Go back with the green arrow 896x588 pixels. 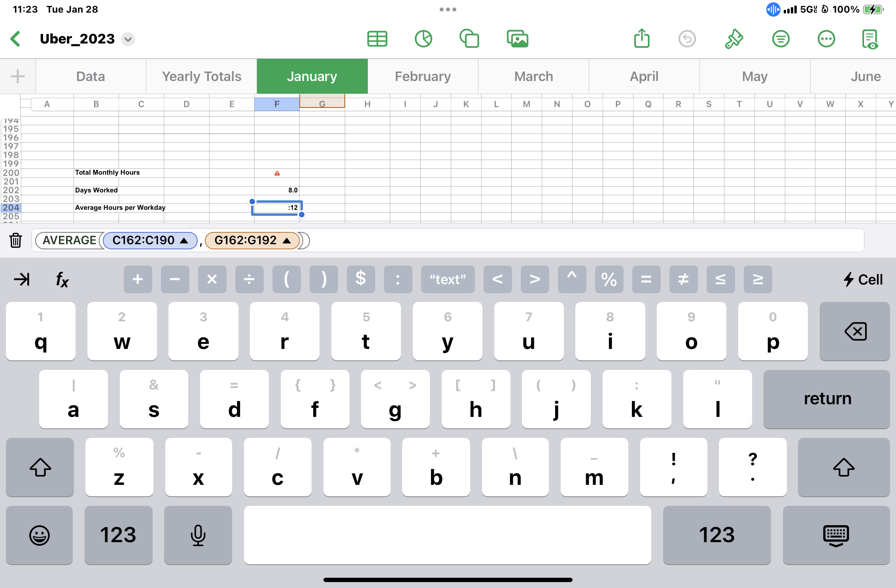[16, 39]
